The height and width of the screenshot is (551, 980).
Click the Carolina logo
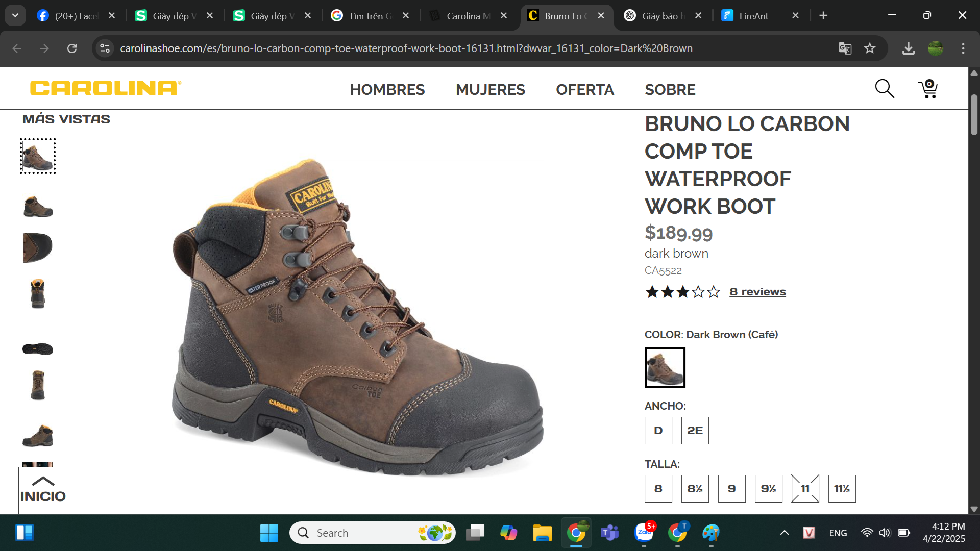coord(106,88)
